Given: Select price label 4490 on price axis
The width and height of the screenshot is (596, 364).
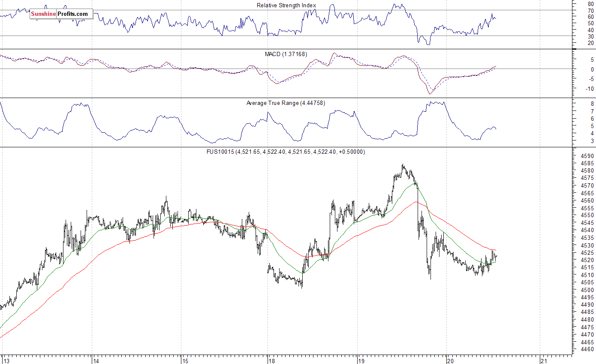Looking at the screenshot, I should pos(588,304).
